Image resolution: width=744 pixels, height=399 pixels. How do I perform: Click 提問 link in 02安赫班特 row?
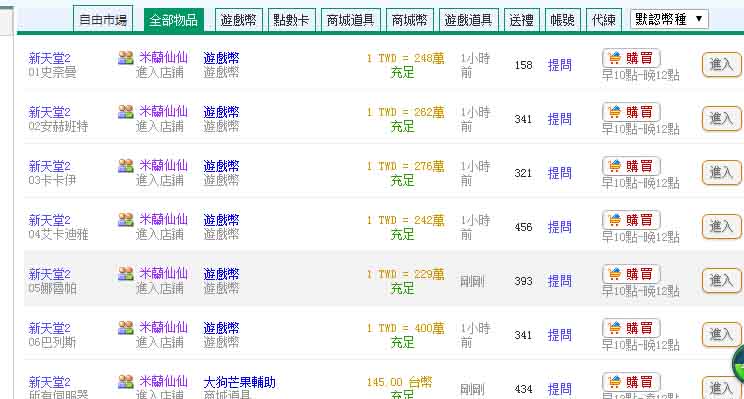(559, 119)
